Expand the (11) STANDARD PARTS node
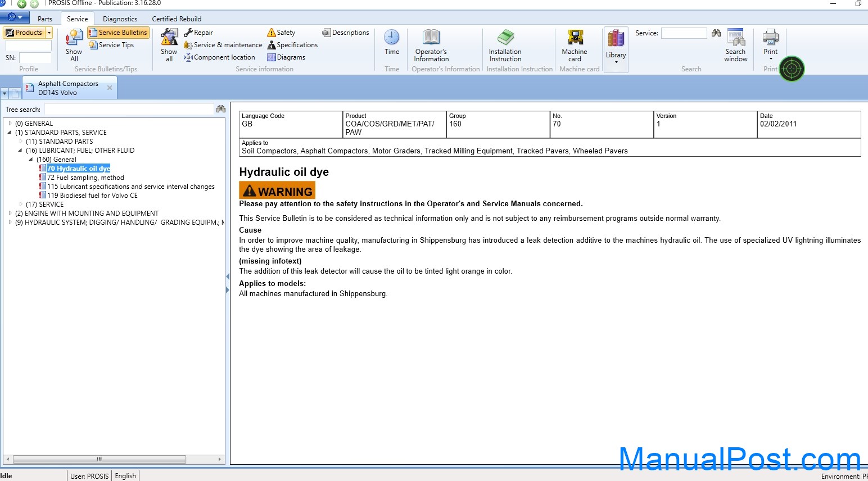This screenshot has width=868, height=481. [x=21, y=142]
